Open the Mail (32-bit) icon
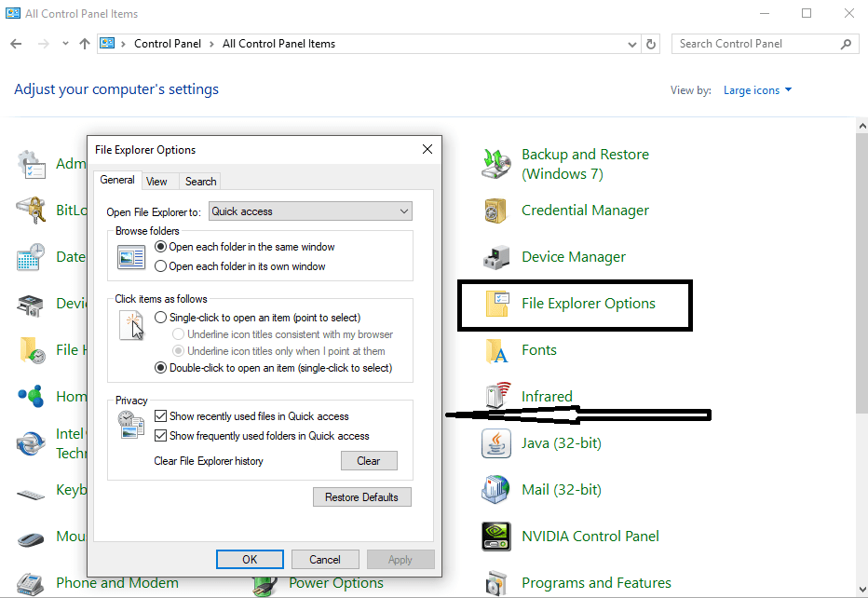This screenshot has width=868, height=598. click(x=496, y=490)
